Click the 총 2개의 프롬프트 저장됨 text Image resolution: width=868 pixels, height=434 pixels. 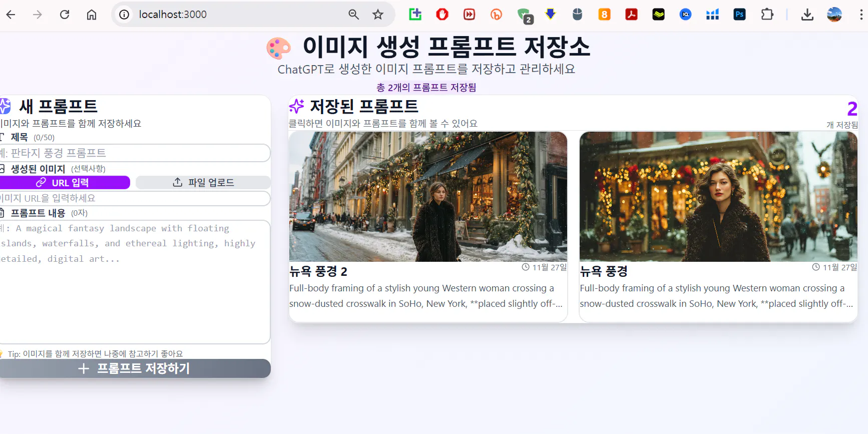pyautogui.click(x=426, y=88)
